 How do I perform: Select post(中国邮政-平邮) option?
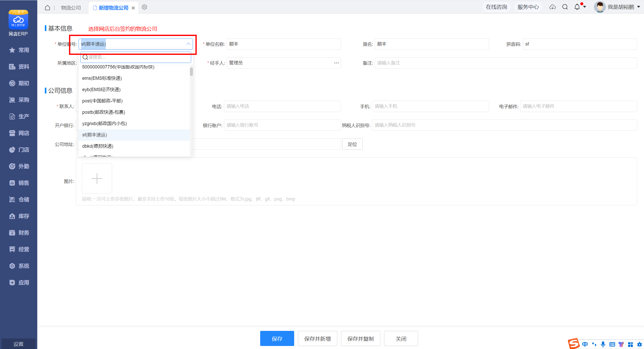tap(134, 101)
